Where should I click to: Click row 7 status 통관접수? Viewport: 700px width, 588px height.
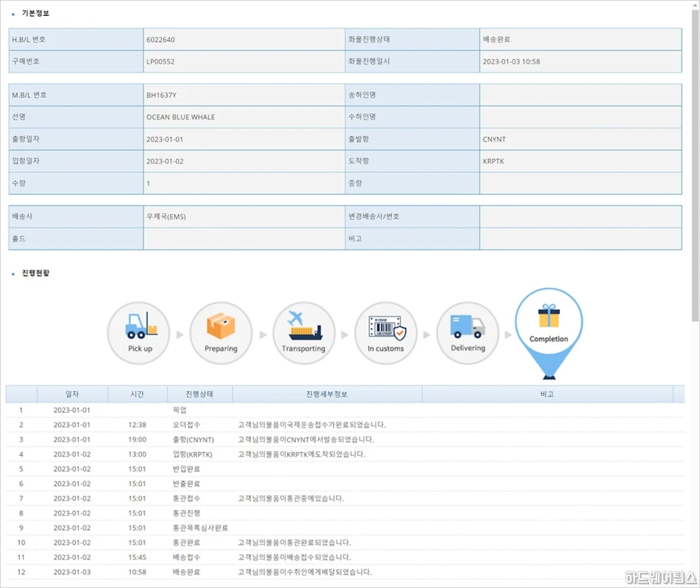point(187,498)
